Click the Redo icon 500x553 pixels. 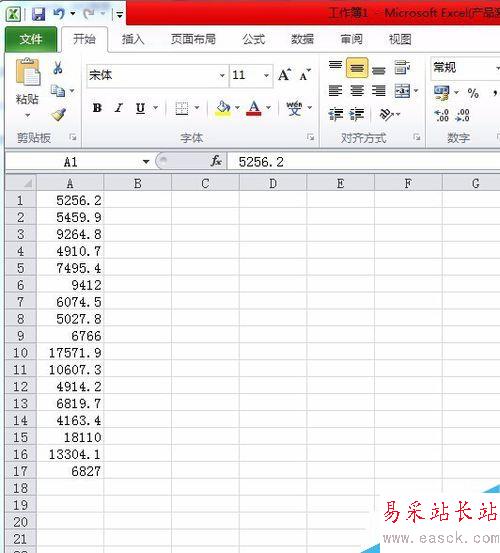(89, 14)
